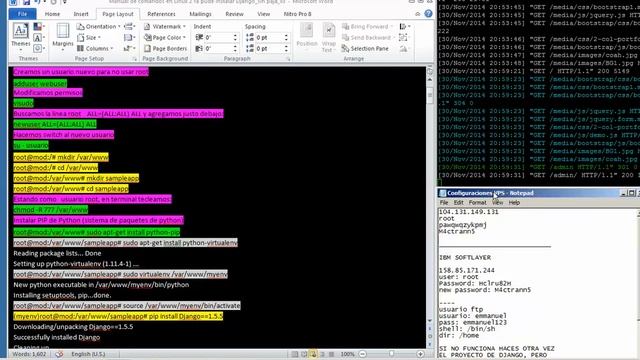Open Page Color picker

pyautogui.click(x=165, y=38)
